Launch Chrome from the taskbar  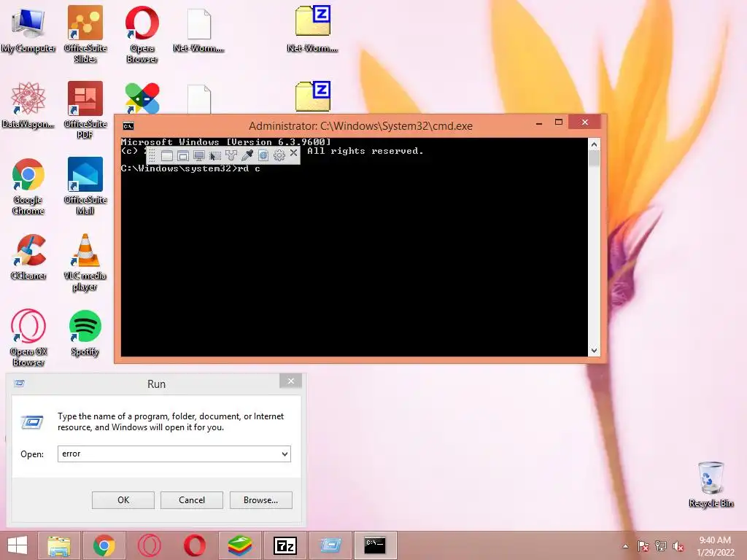coord(104,545)
